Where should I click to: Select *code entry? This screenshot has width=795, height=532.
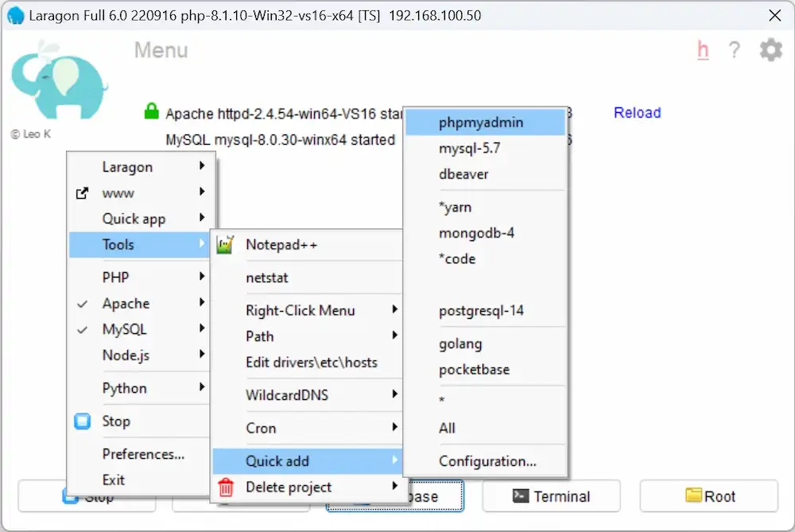pos(485,258)
